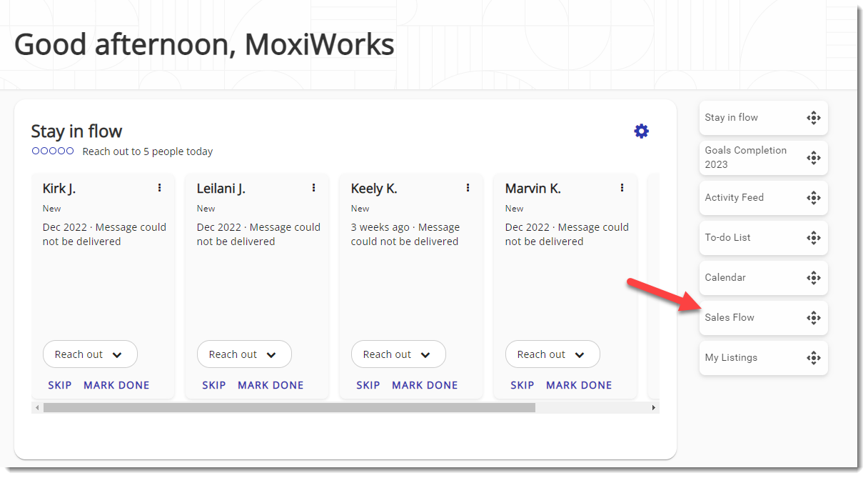Expand the Reach out dropdown for Kirk J.
Viewport: 868px width, 478px height.
tap(90, 354)
